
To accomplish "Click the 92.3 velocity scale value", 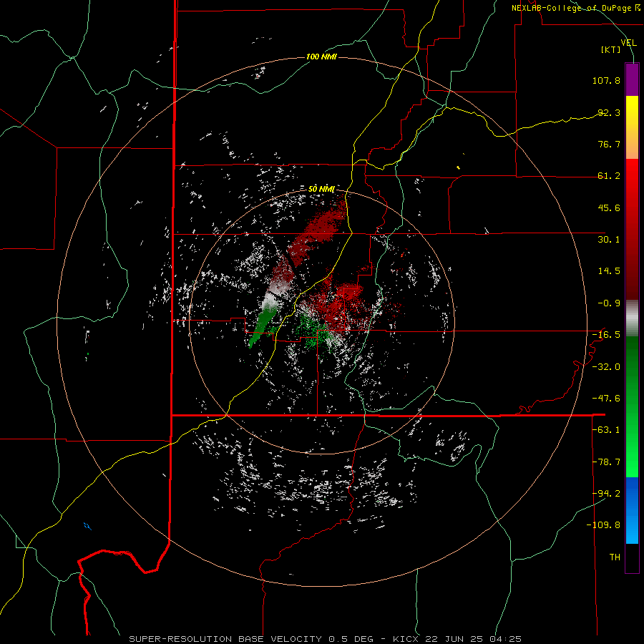I will click(x=609, y=112).
